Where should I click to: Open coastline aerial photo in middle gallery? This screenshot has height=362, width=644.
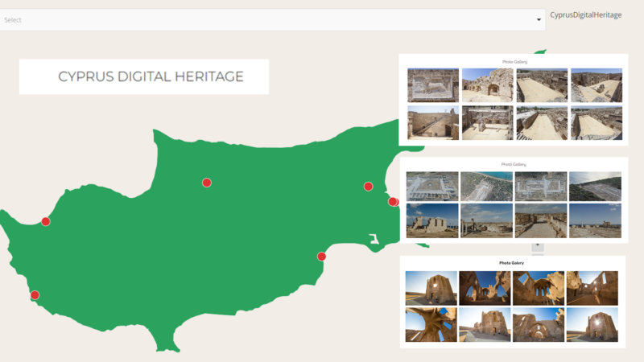486,185
